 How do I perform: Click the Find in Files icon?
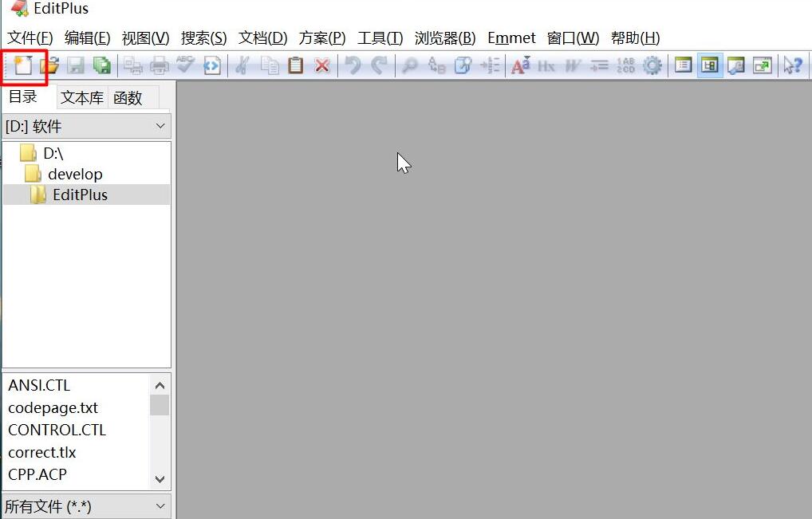click(463, 65)
